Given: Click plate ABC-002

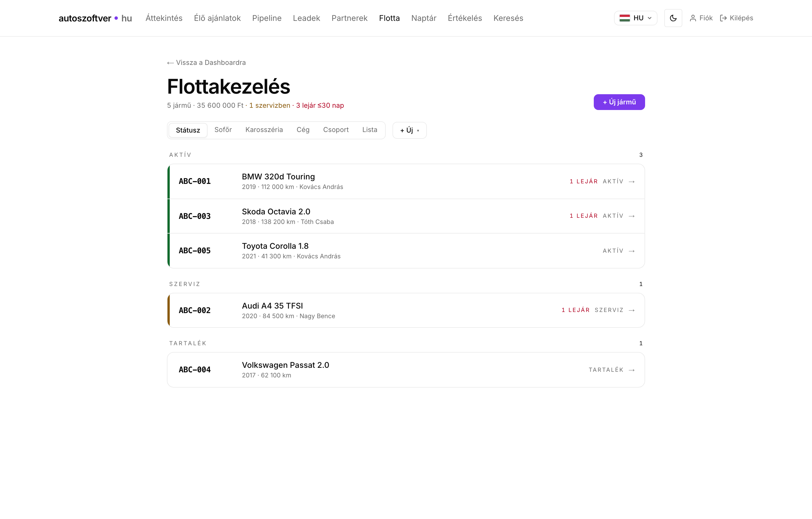Looking at the screenshot, I should click(x=195, y=310).
